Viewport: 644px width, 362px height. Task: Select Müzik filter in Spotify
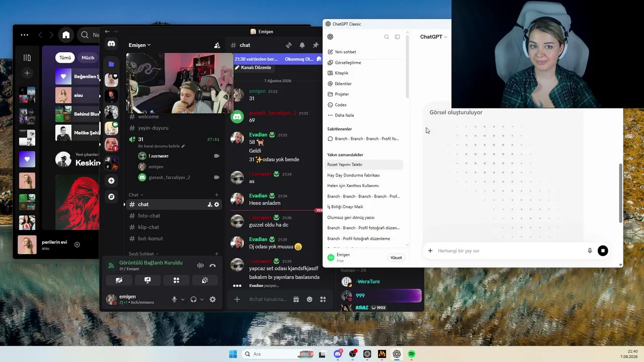coord(88,58)
